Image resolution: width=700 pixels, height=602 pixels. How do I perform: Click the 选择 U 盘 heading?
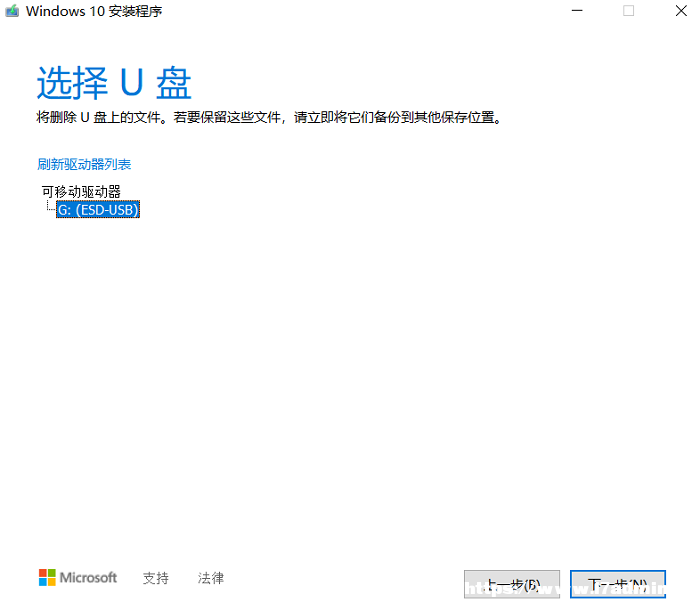pos(114,83)
